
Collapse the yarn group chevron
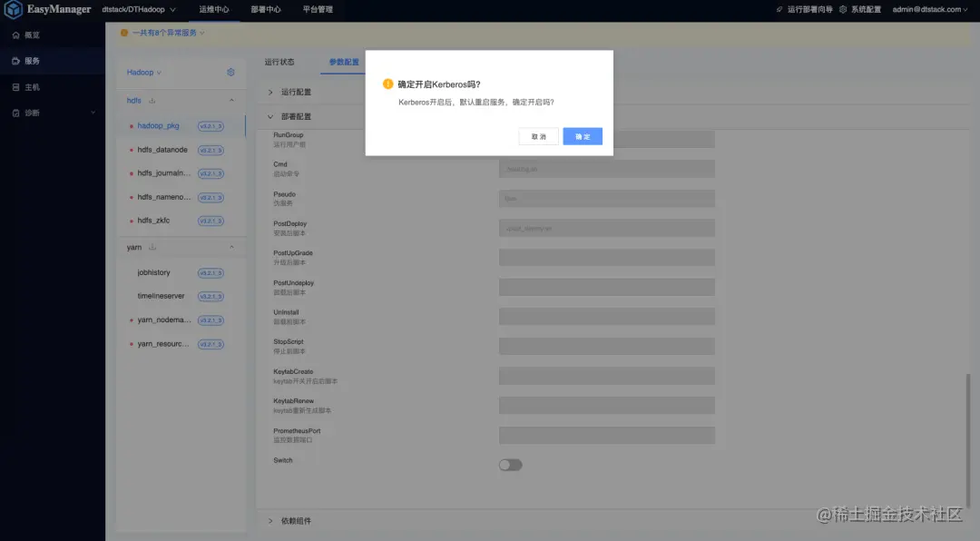click(x=231, y=247)
